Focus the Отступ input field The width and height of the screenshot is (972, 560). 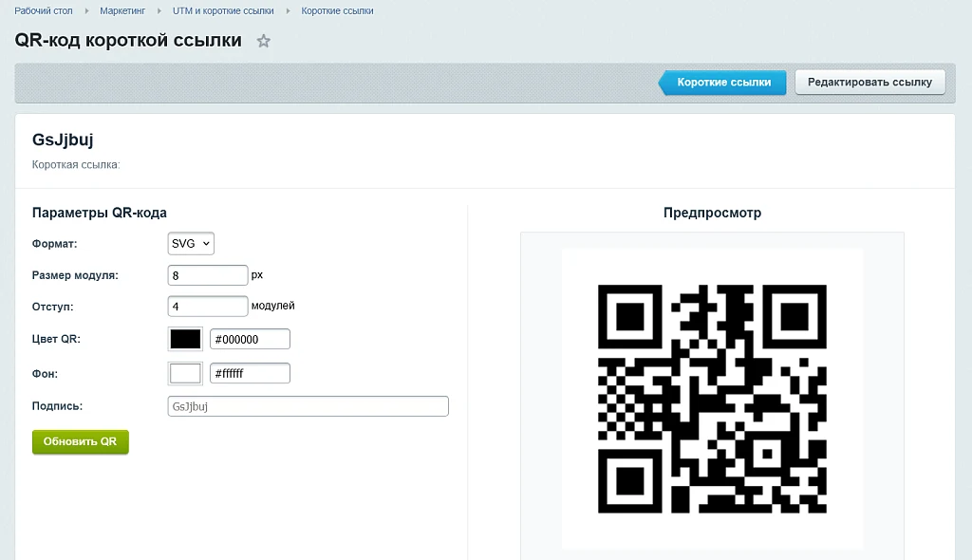(208, 307)
